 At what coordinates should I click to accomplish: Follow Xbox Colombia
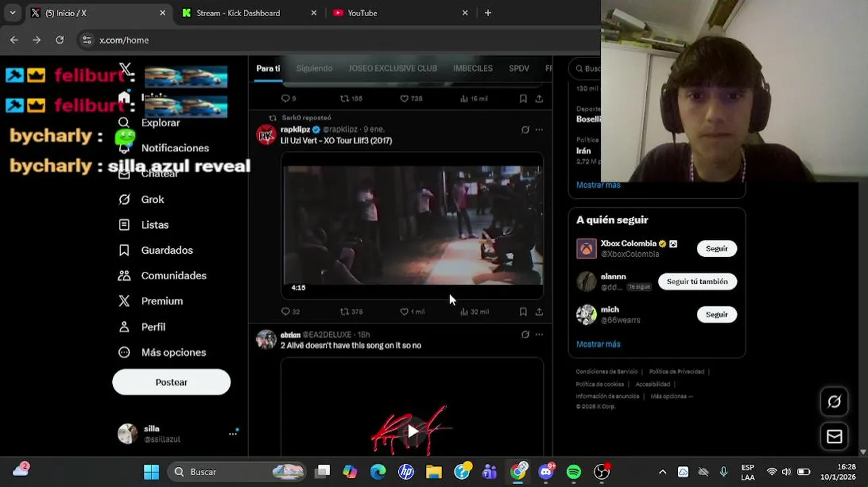point(717,249)
